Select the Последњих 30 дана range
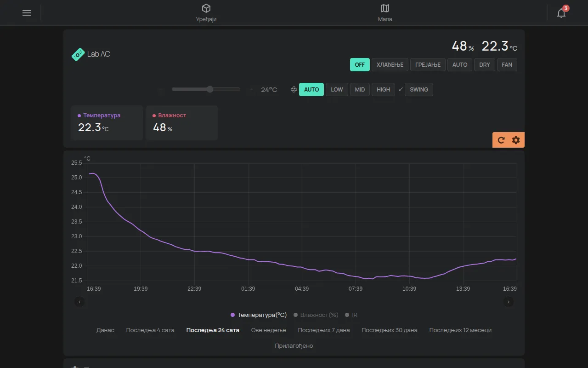The image size is (588, 368). [x=390, y=330]
